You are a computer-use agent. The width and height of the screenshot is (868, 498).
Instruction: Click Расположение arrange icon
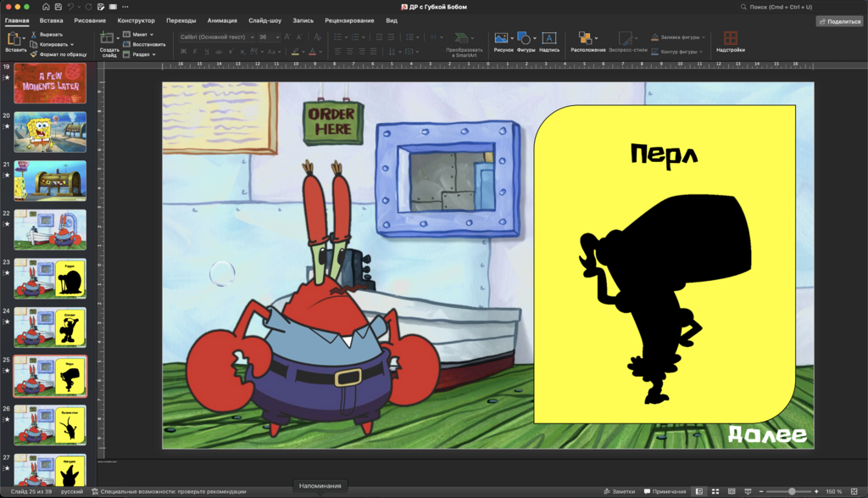585,37
